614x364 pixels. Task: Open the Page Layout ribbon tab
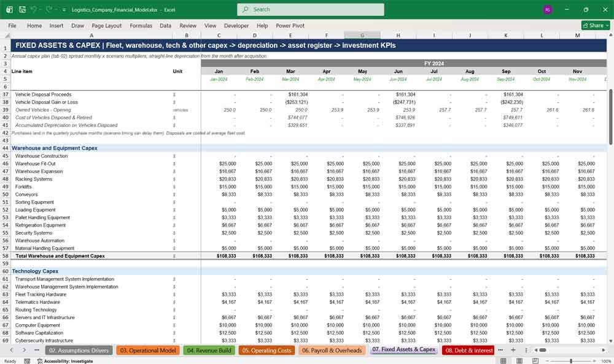106,25
